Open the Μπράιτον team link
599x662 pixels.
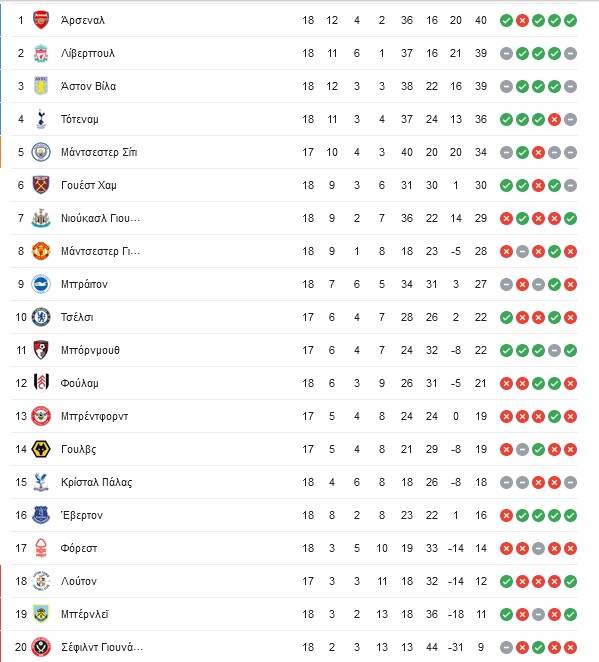(x=84, y=284)
